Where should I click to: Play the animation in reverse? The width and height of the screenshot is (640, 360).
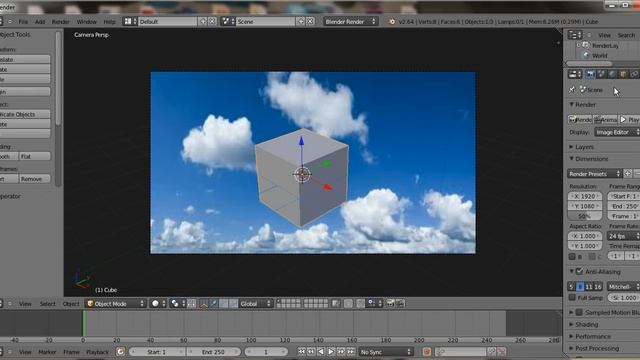click(x=321, y=352)
